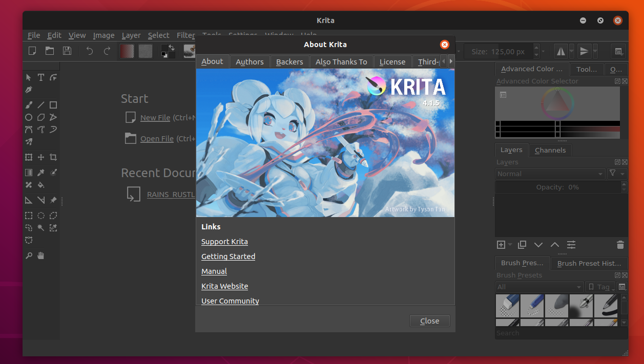Image resolution: width=644 pixels, height=364 pixels.
Task: Float the Layers docker panel
Action: [x=617, y=162]
